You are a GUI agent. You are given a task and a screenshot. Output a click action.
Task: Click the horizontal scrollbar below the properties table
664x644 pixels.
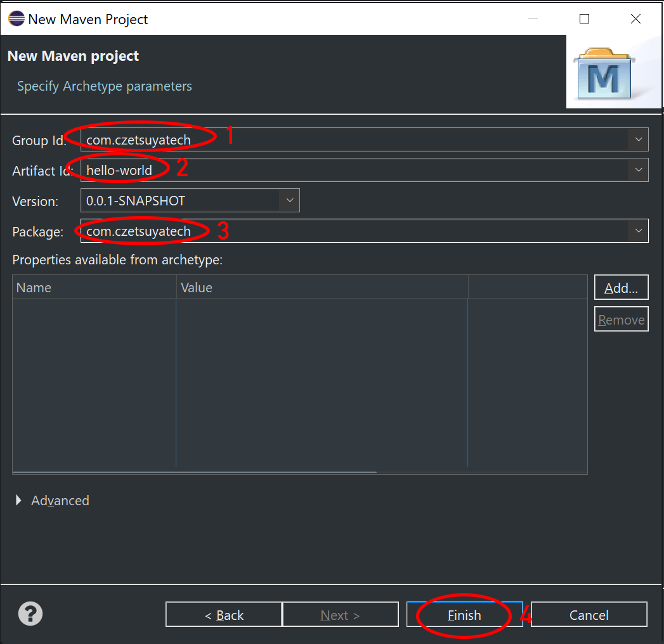(190, 472)
